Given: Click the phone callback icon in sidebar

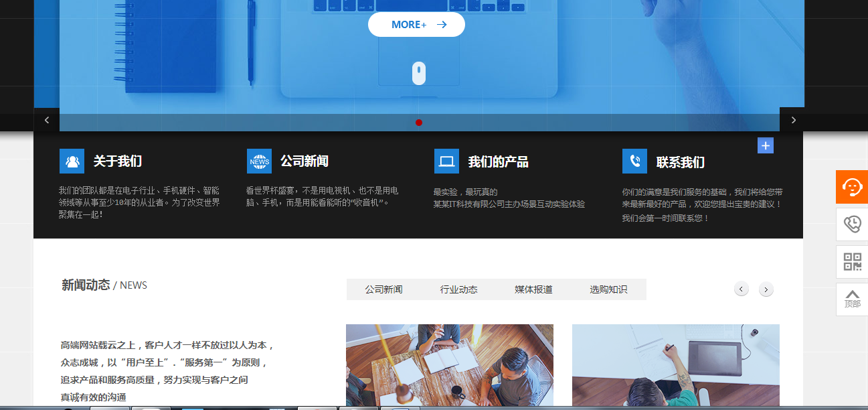Looking at the screenshot, I should click(852, 224).
